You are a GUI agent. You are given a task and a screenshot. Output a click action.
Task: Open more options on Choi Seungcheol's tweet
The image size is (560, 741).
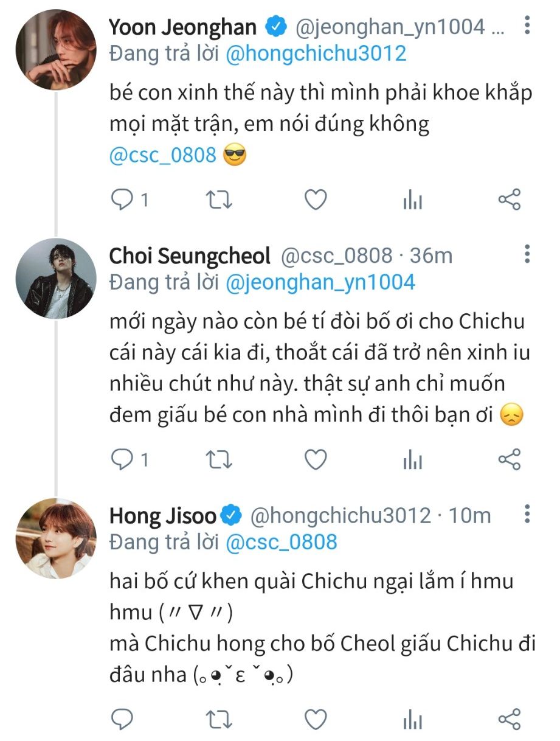pos(527,254)
